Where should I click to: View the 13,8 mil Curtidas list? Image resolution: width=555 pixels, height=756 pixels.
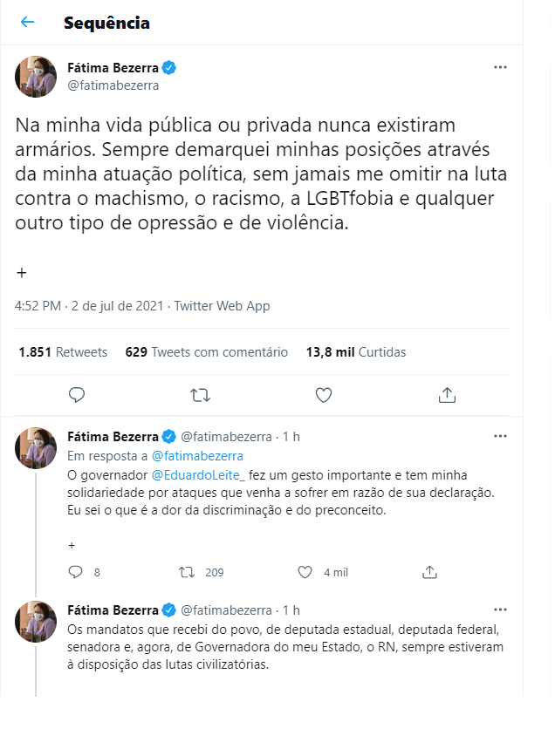pyautogui.click(x=356, y=352)
